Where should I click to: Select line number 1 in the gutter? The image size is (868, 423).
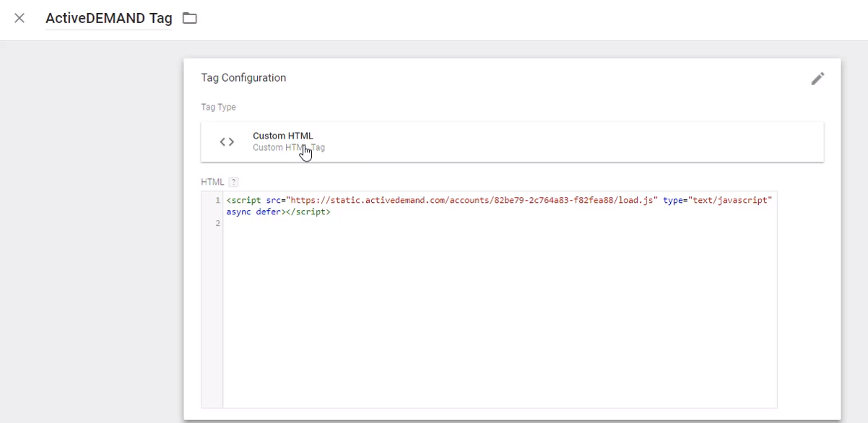pos(217,201)
